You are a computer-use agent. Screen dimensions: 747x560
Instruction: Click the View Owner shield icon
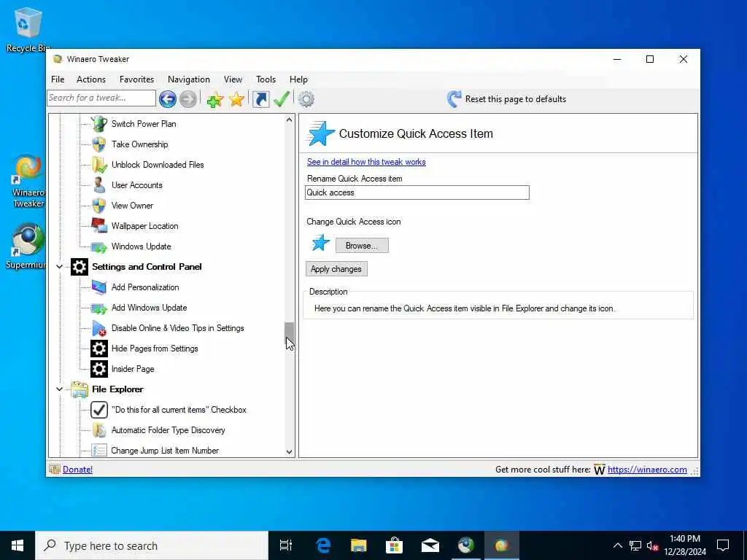tap(99, 206)
